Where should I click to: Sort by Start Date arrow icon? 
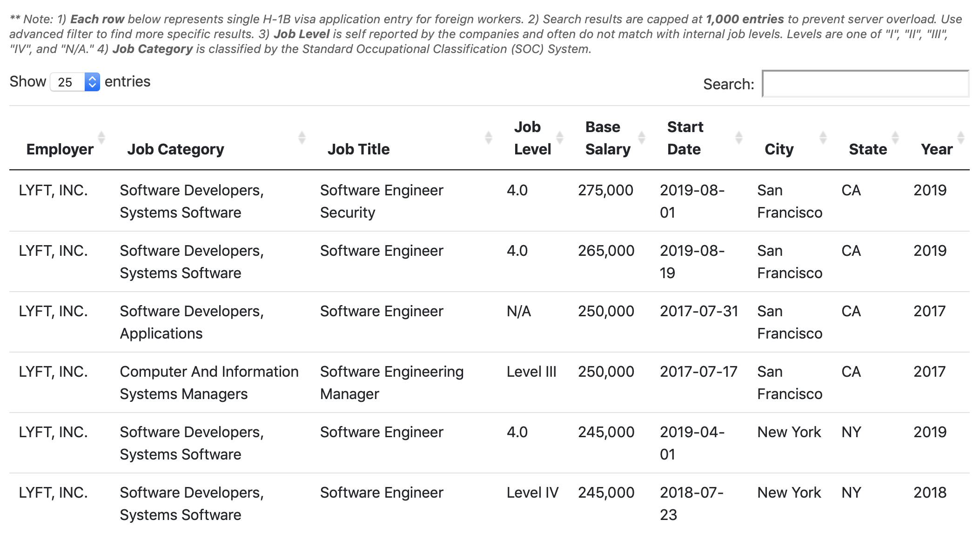tap(738, 138)
